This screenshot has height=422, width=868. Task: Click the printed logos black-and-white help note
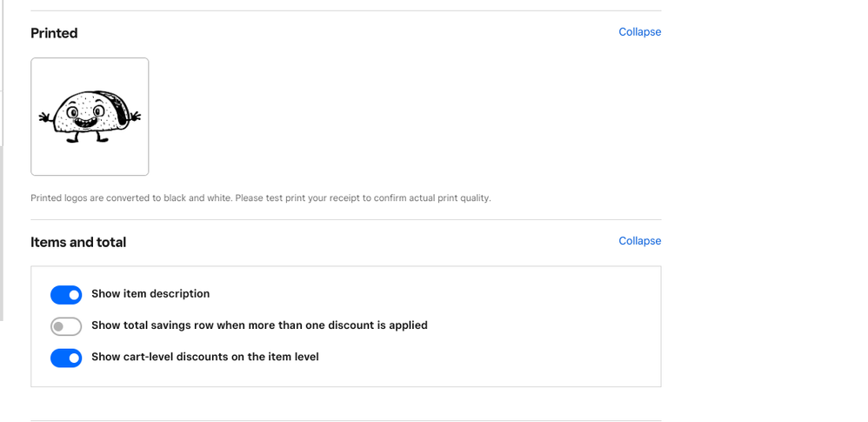[x=261, y=198]
